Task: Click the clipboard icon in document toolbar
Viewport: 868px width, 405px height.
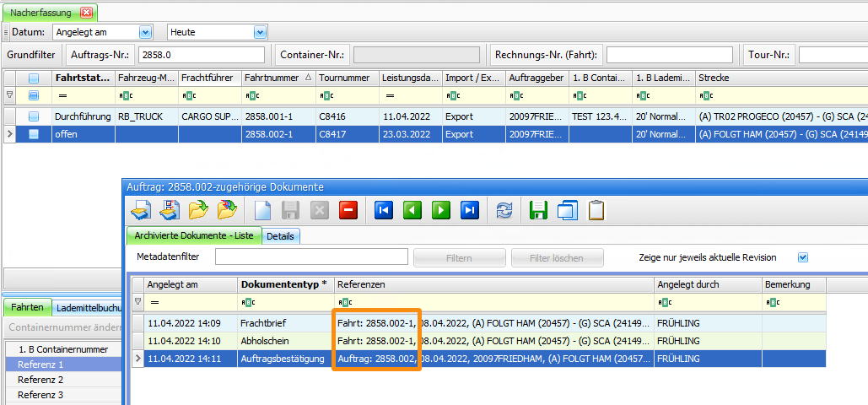Action: [596, 210]
